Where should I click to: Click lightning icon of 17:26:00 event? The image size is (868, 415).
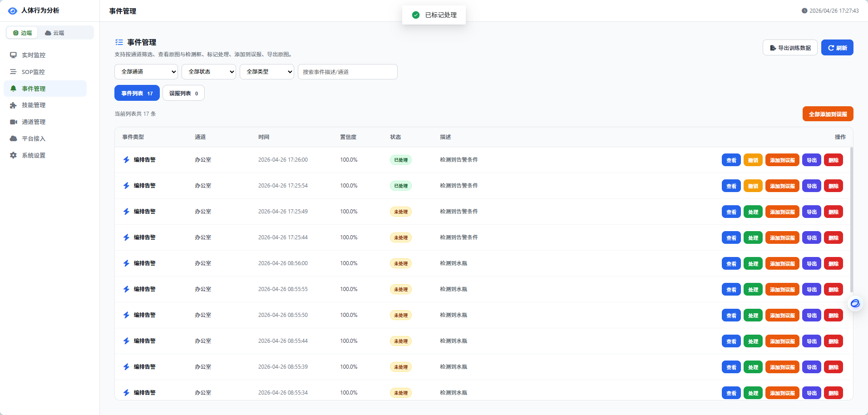[126, 160]
